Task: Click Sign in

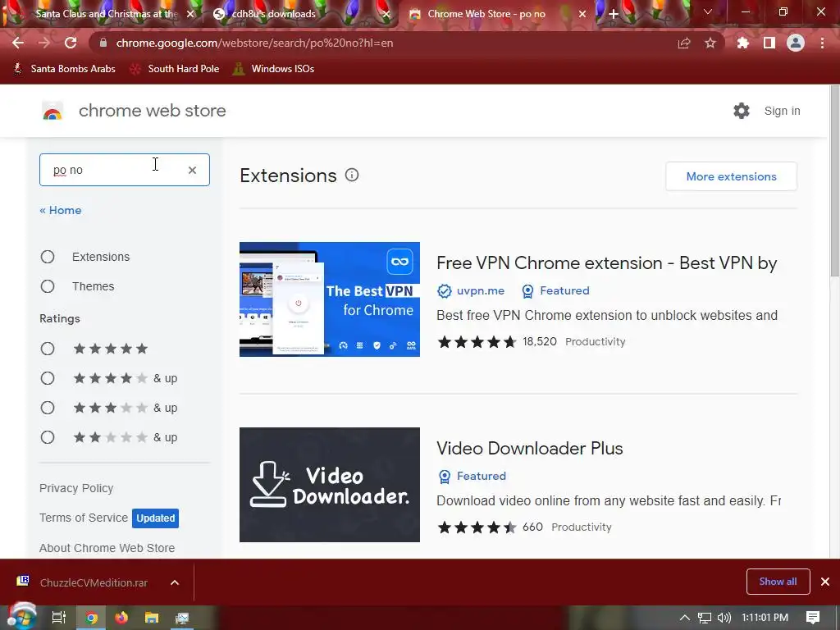Action: coord(782,111)
